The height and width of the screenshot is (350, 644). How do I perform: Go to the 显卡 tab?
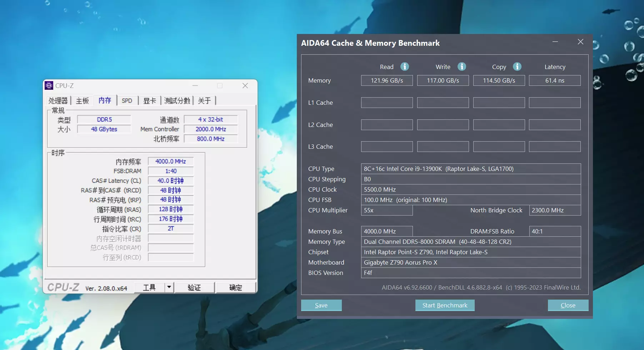pyautogui.click(x=149, y=101)
